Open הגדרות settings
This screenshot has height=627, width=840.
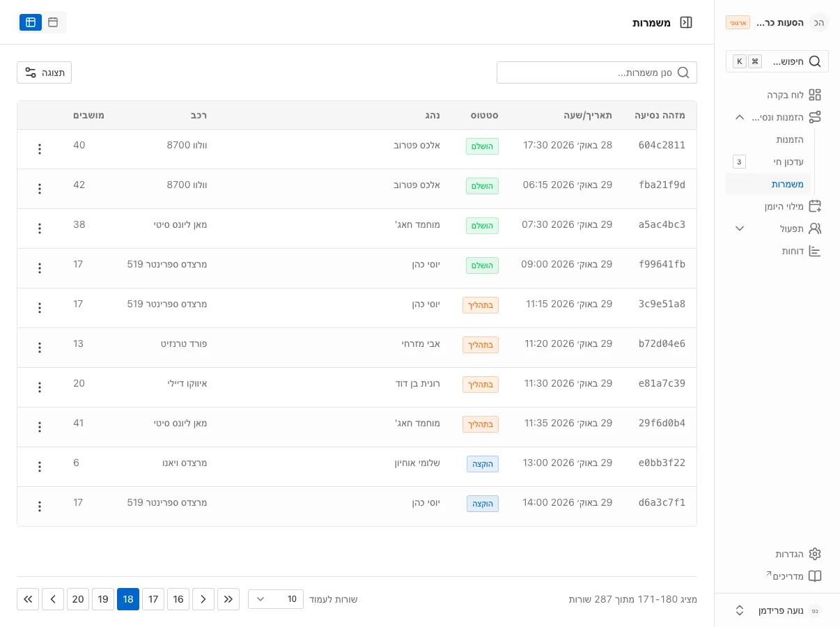click(x=777, y=554)
